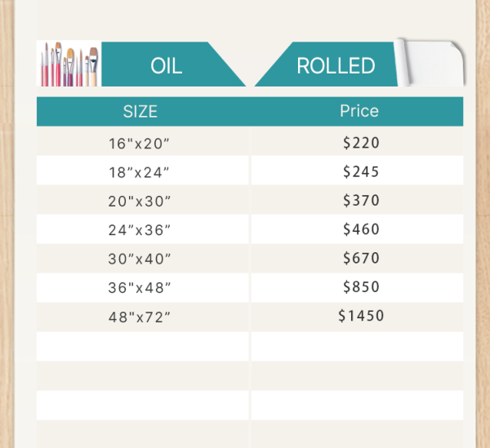Select the 30"x40" size
The width and height of the screenshot is (490, 448).
click(x=140, y=259)
